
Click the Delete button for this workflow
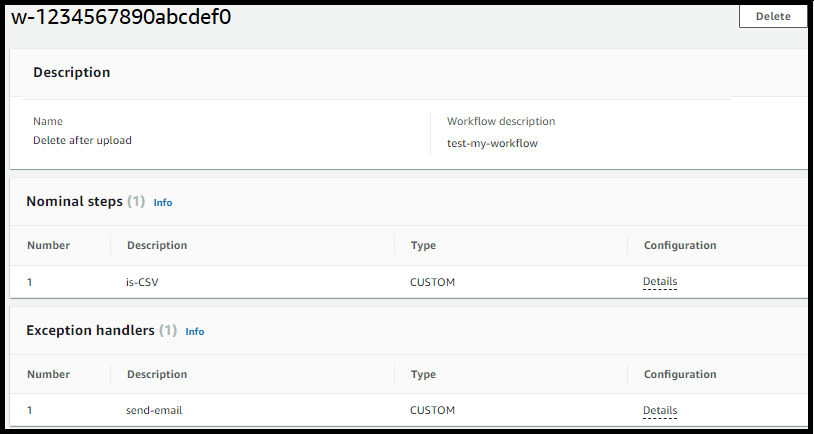tap(772, 16)
